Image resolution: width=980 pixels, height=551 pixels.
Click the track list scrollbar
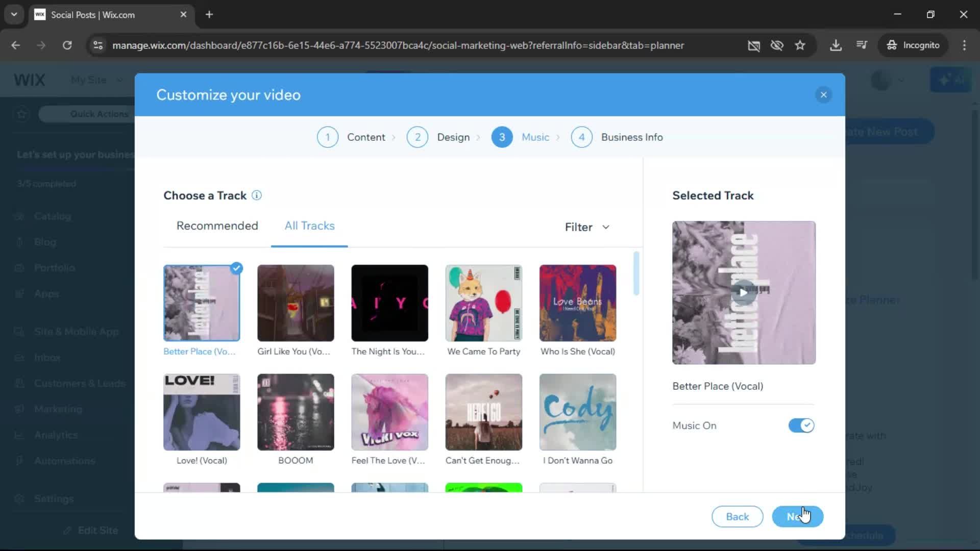(636, 273)
